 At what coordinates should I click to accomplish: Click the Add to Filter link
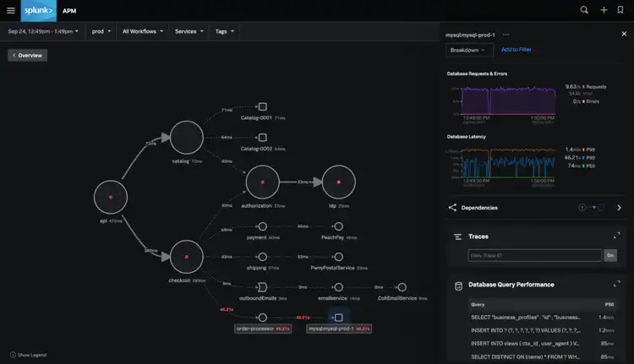tap(516, 50)
